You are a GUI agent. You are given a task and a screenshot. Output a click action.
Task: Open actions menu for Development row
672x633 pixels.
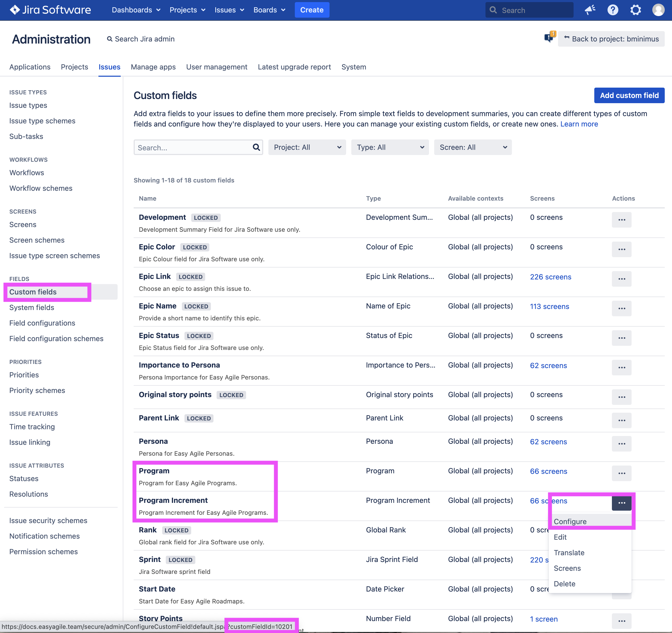click(x=621, y=220)
